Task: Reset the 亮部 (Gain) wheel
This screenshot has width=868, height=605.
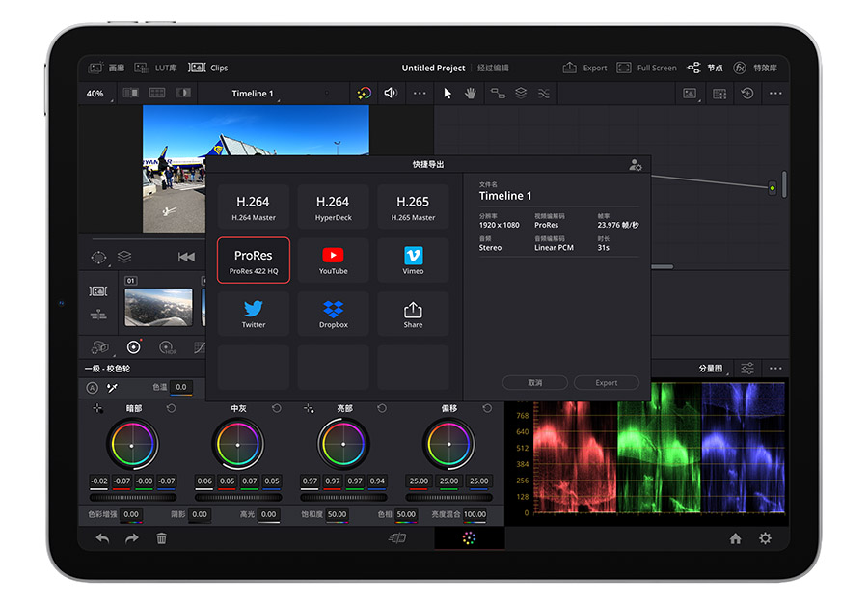Action: (381, 408)
